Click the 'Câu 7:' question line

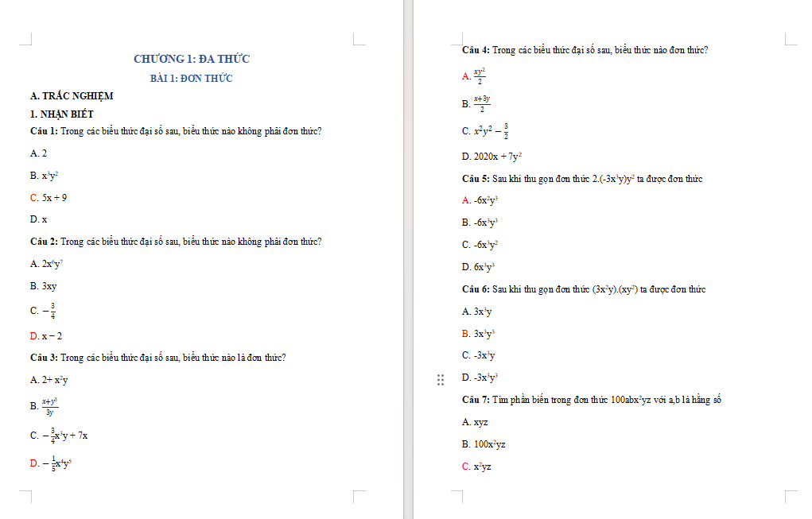click(592, 400)
